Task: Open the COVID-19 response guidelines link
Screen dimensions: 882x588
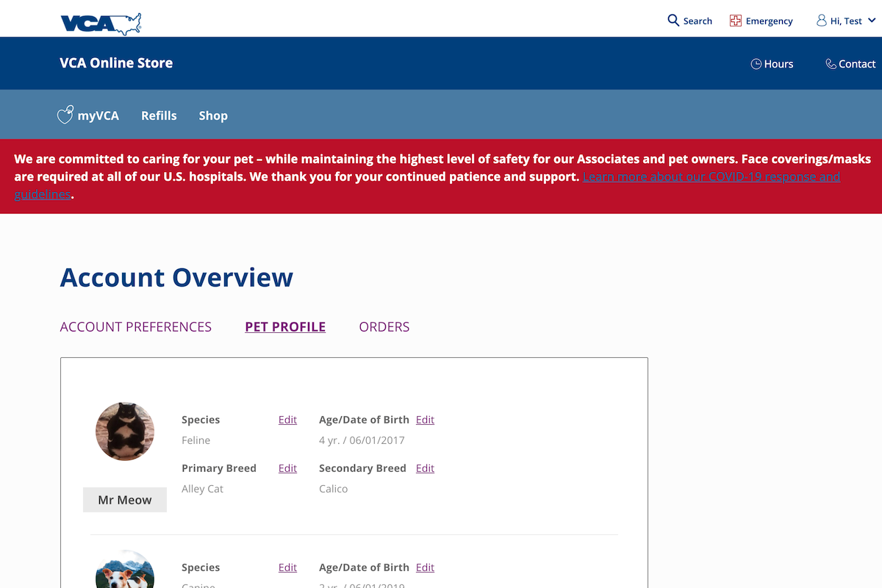Action: coord(711,177)
